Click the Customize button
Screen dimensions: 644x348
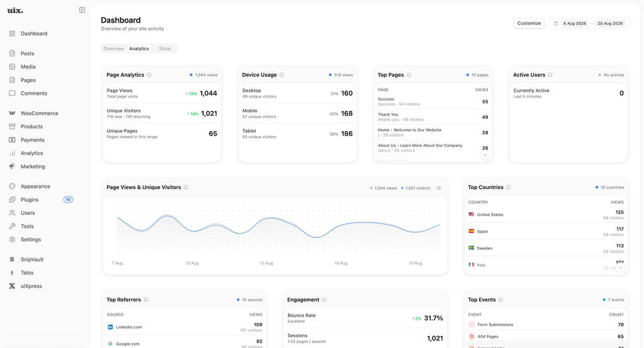(x=529, y=23)
